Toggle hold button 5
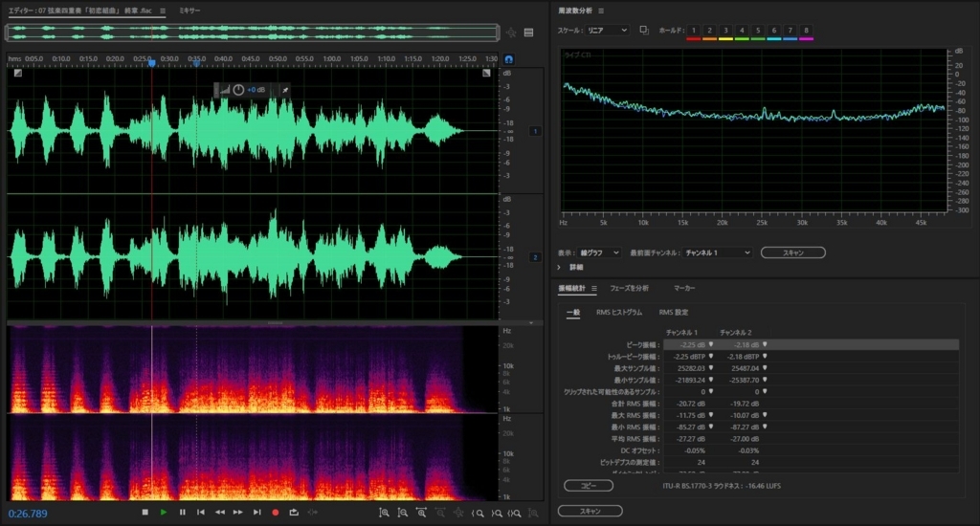980x526 pixels. (x=758, y=30)
